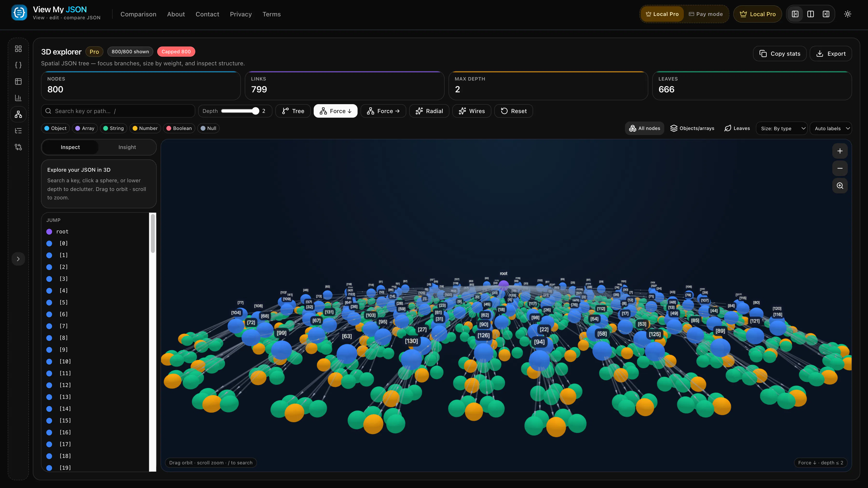Zoom out with the minus button
Viewport: 868px width, 488px height.
[x=840, y=168]
